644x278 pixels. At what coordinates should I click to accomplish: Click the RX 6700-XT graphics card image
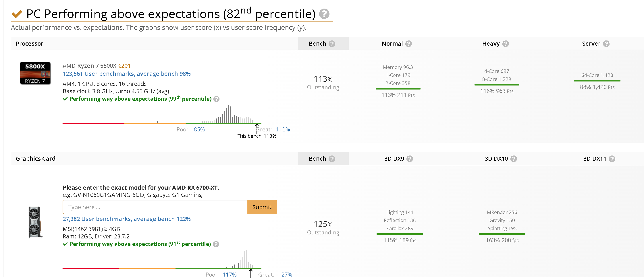[35, 222]
